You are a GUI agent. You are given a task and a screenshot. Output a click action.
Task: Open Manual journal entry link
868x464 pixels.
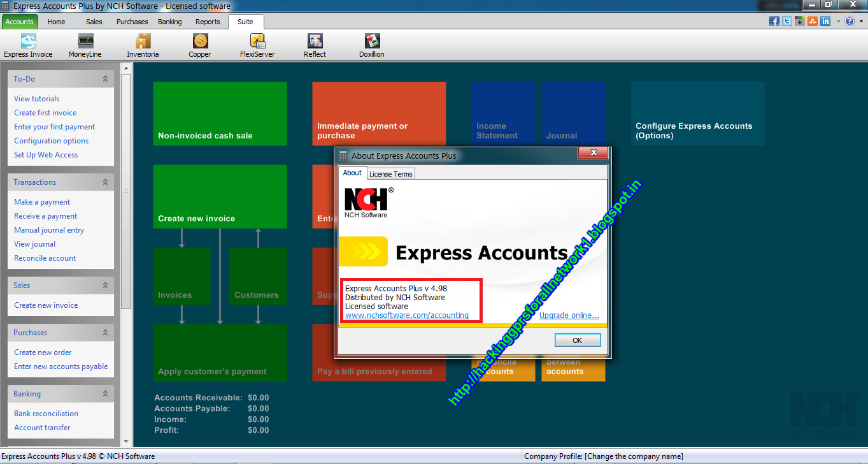pos(49,230)
